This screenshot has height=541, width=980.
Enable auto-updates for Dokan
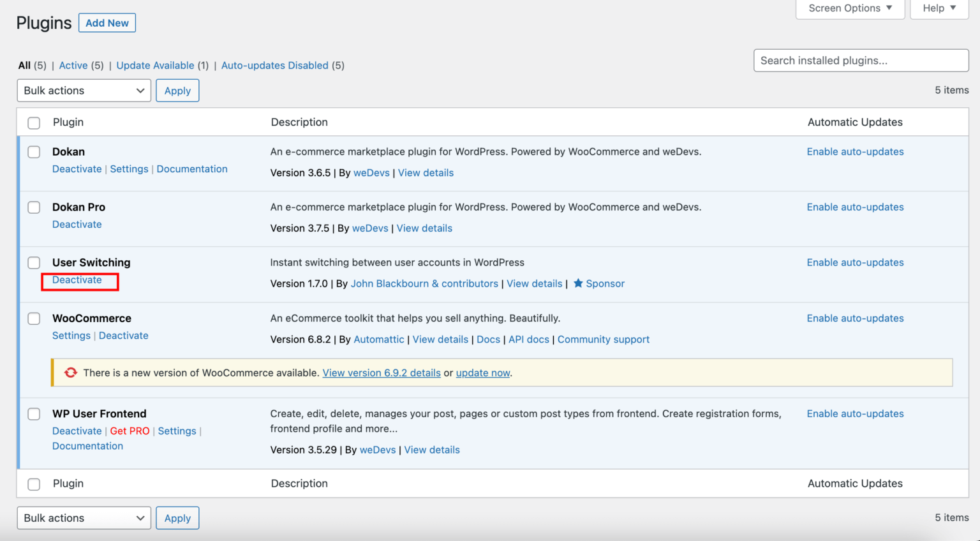855,151
